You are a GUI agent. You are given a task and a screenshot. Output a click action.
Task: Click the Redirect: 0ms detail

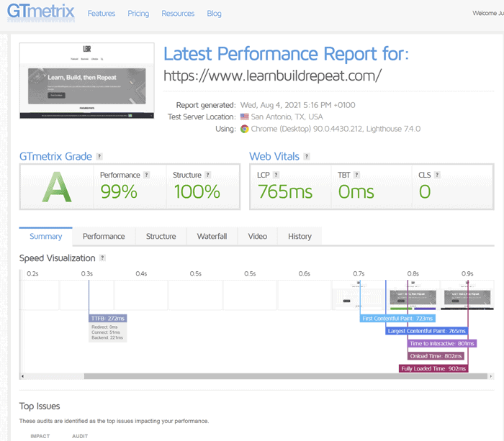(104, 327)
